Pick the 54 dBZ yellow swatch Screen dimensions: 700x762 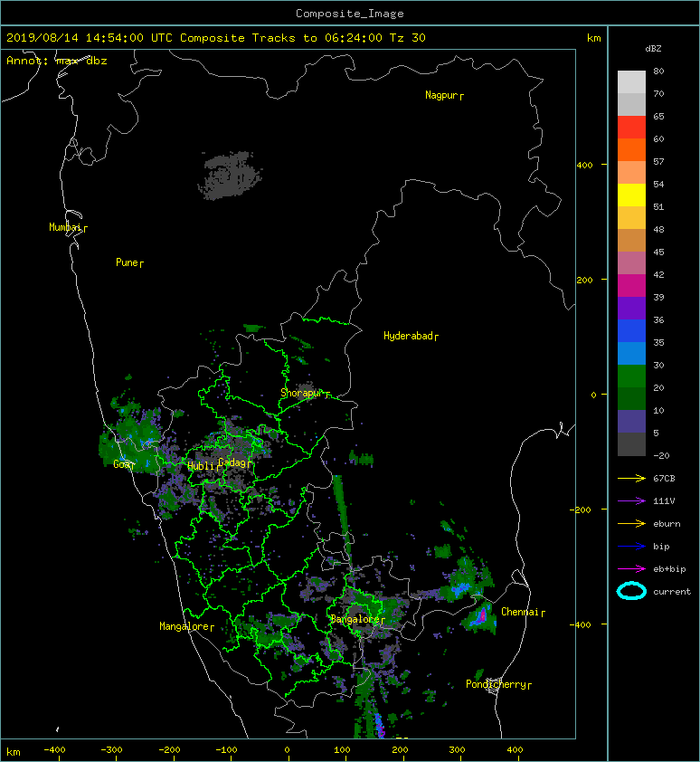pos(631,195)
